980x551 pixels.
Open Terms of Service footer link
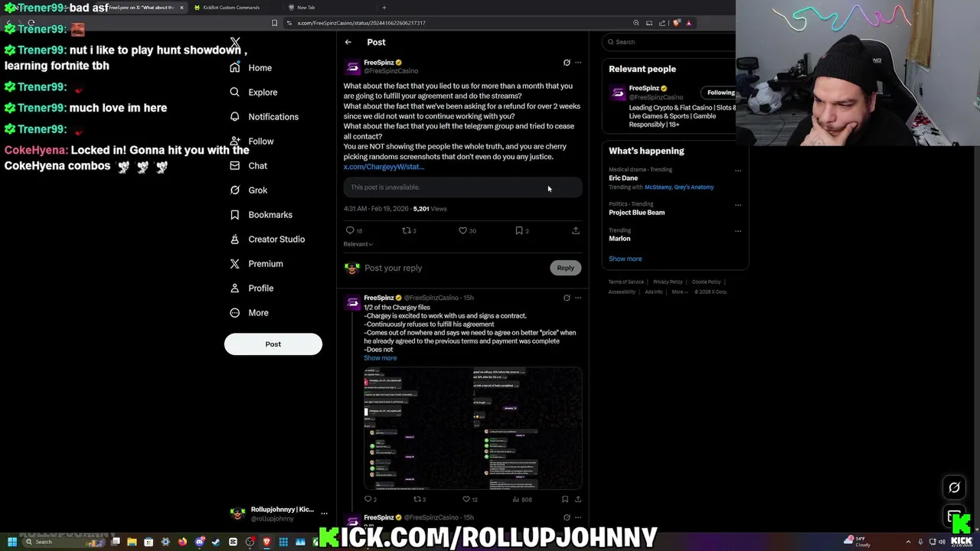click(x=626, y=282)
